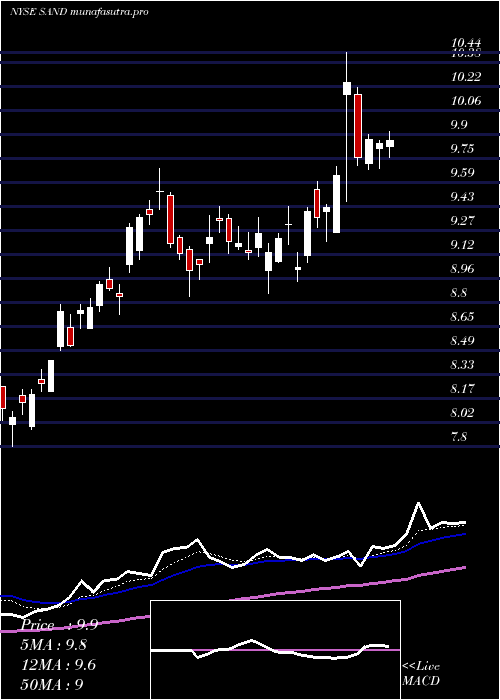Image resolution: width=500 pixels, height=700 pixels.
Task: Click the 9.43 price axis label
Action: coord(462,197)
